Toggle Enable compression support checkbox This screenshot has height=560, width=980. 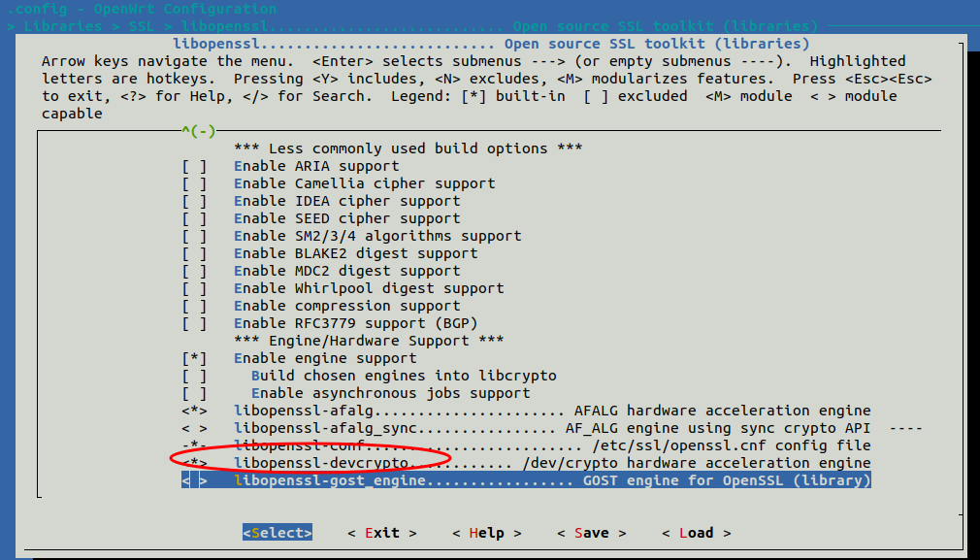pos(194,307)
